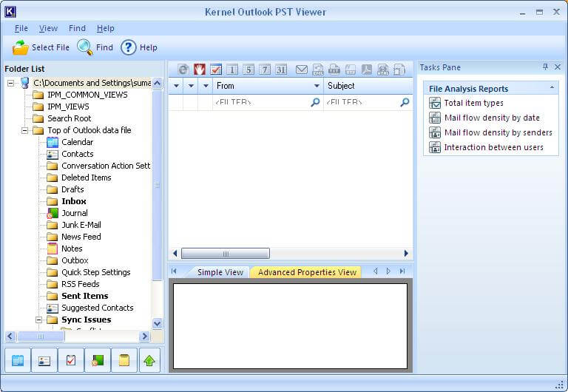Click search icon in From filter
Viewport: 568px width, 392px height.
(315, 102)
